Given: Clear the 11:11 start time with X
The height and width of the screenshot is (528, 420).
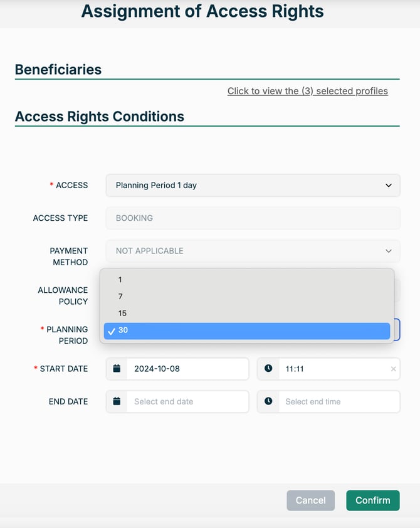Looking at the screenshot, I should click(394, 369).
